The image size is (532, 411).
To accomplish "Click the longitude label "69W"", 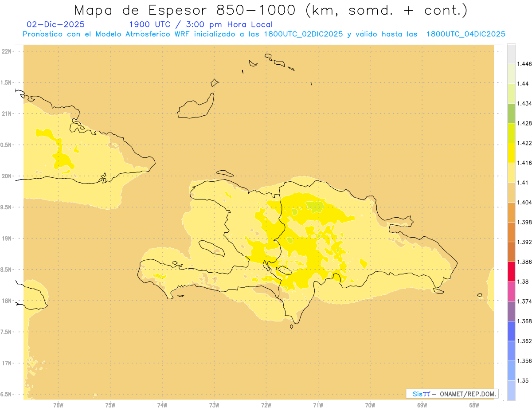I will tap(422, 405).
